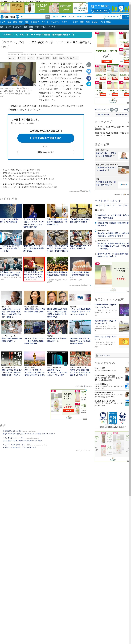The image size is (131, 644).
Task: Click the Hatena Bookmark (B!) icon
Action: point(89,84)
